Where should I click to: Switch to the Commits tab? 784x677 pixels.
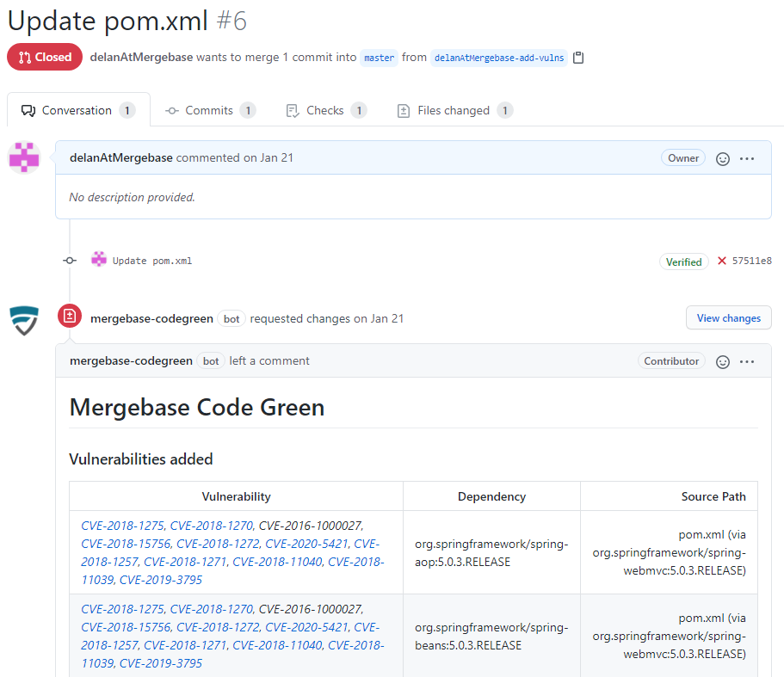(210, 110)
